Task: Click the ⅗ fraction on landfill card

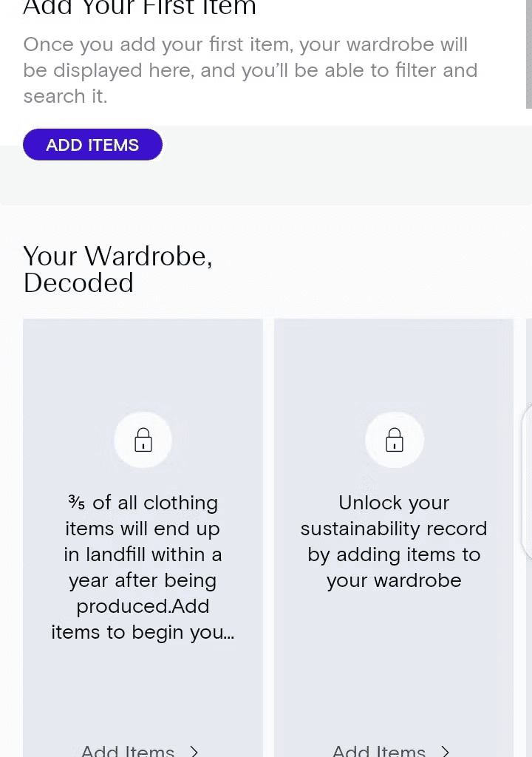Action: pyautogui.click(x=76, y=503)
